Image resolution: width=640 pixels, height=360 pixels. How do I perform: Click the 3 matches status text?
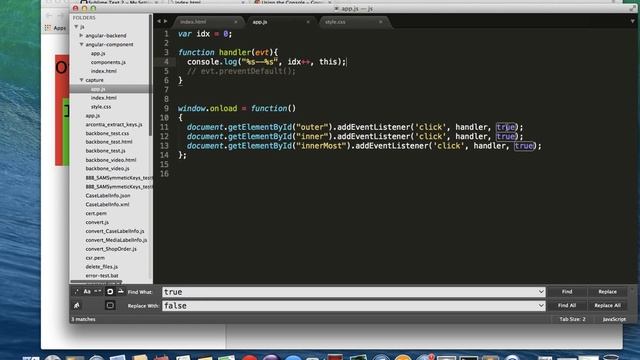(83, 319)
